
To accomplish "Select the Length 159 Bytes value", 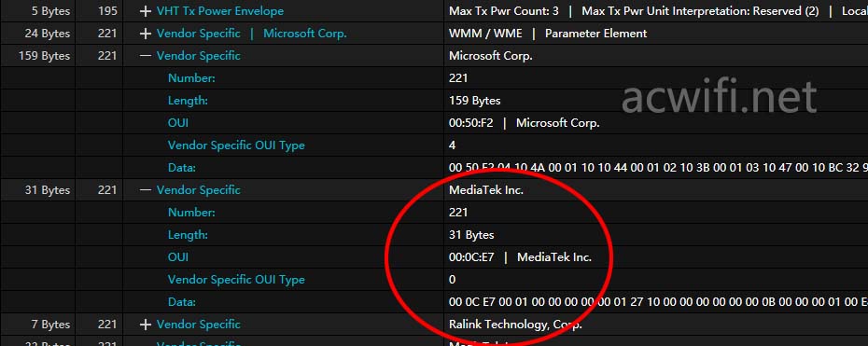I will click(x=475, y=101).
